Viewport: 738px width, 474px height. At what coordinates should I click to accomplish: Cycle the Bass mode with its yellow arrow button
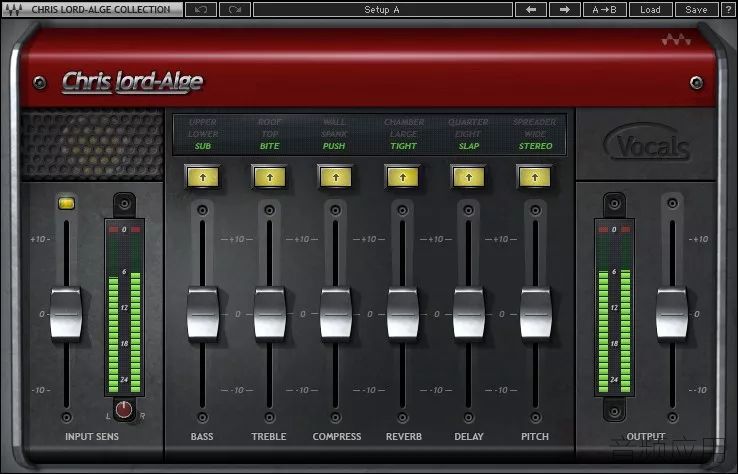click(203, 177)
